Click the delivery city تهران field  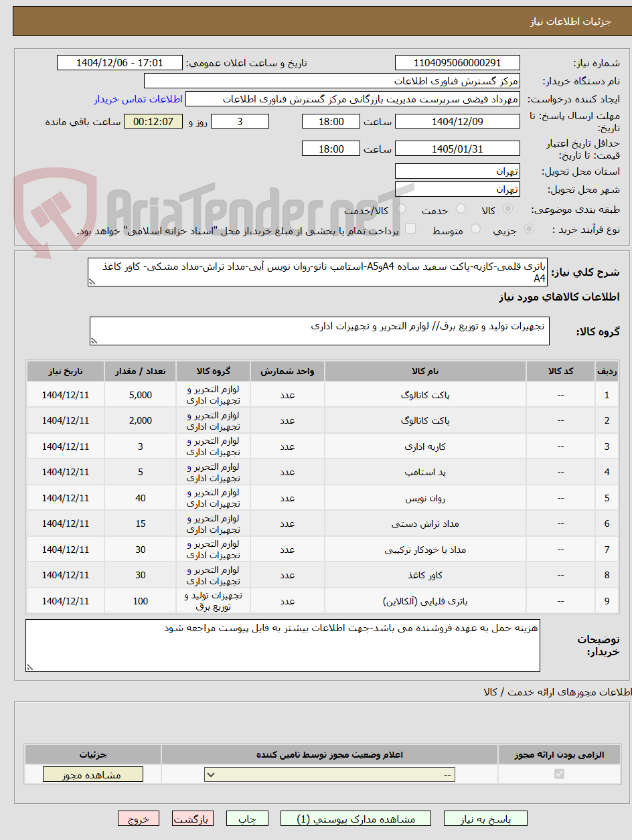(x=457, y=189)
